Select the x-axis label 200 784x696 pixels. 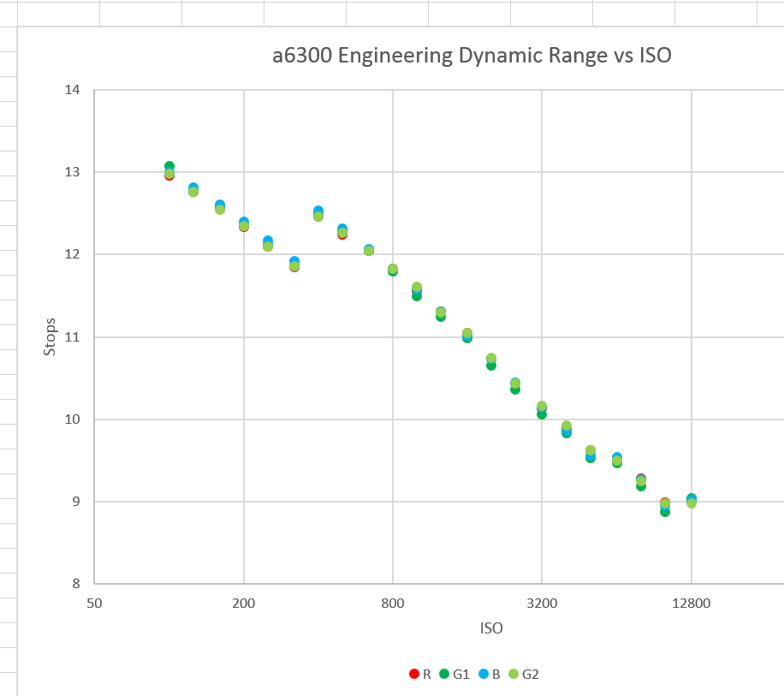click(x=243, y=603)
